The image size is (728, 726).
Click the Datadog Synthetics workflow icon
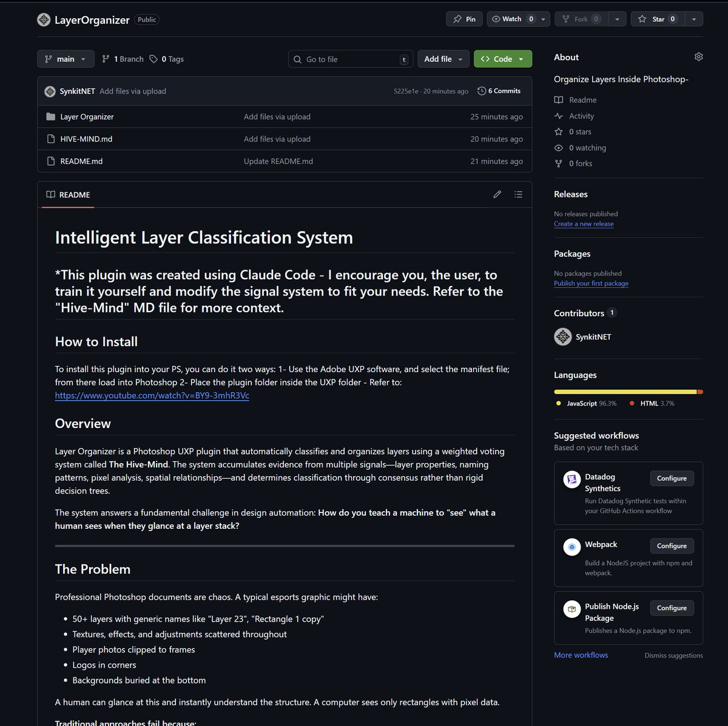click(571, 480)
